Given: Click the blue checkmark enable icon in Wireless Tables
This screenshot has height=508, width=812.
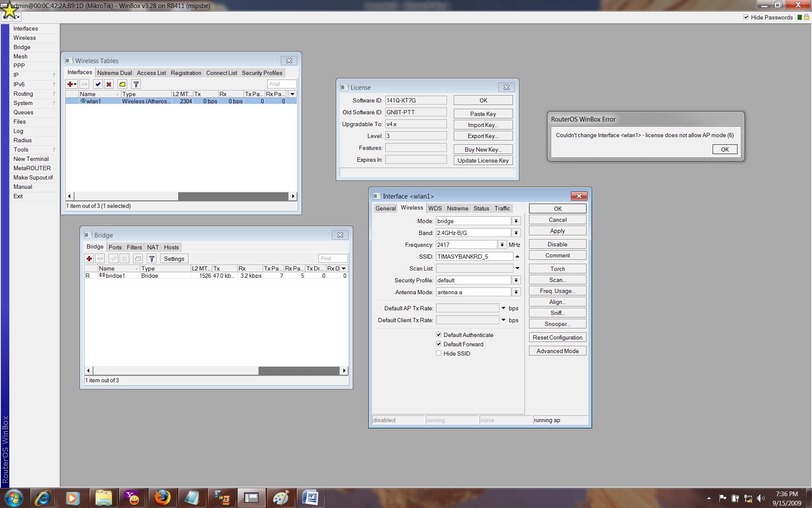Looking at the screenshot, I should [x=98, y=84].
